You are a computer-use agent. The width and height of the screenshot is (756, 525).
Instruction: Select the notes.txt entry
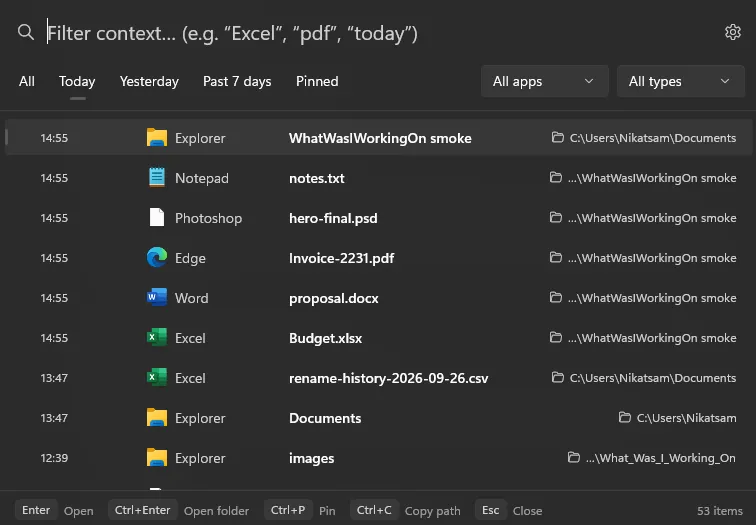(378, 178)
